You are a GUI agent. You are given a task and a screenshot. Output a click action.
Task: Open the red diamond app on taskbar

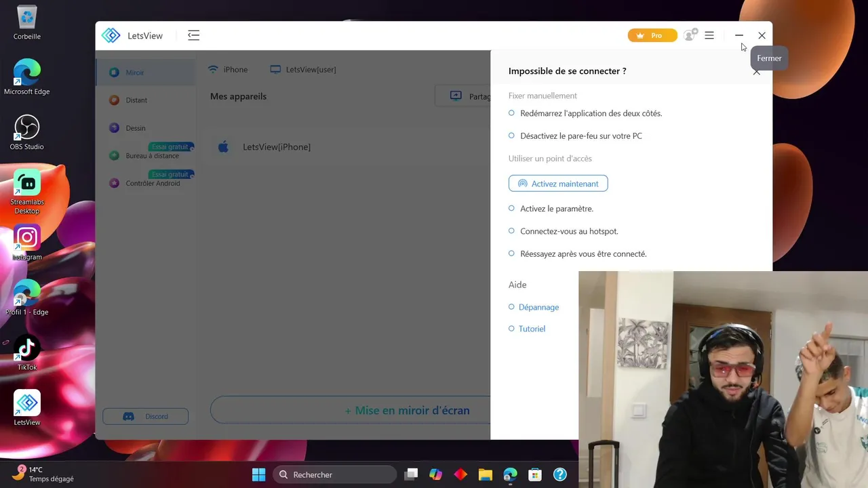[x=460, y=474]
